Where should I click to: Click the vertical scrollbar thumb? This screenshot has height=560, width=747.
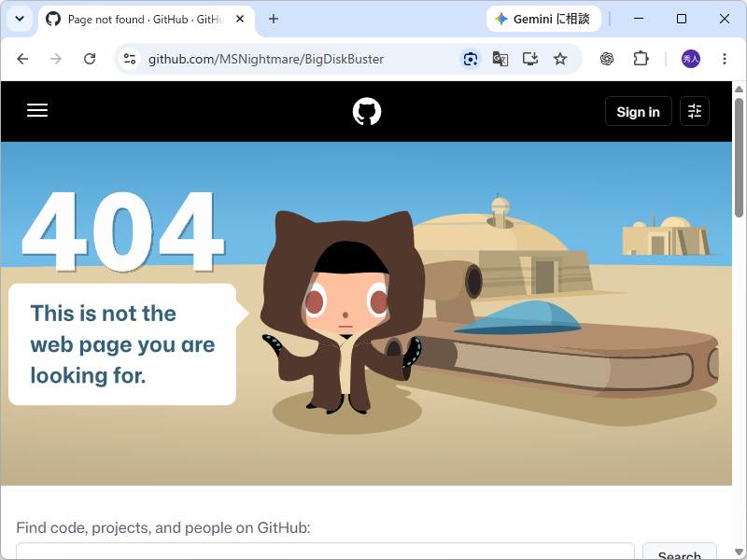(740, 157)
